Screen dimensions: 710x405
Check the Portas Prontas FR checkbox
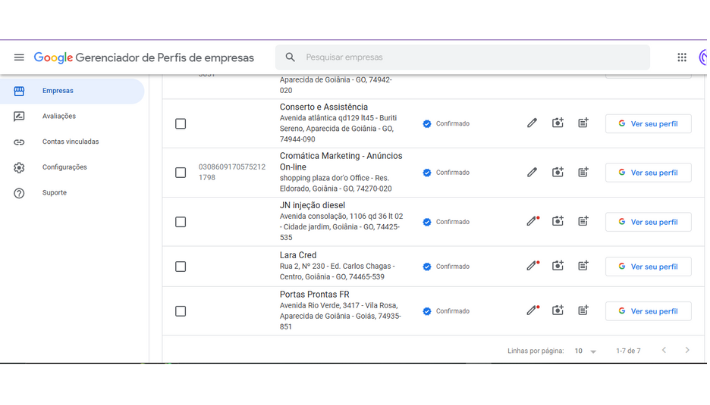(x=181, y=311)
